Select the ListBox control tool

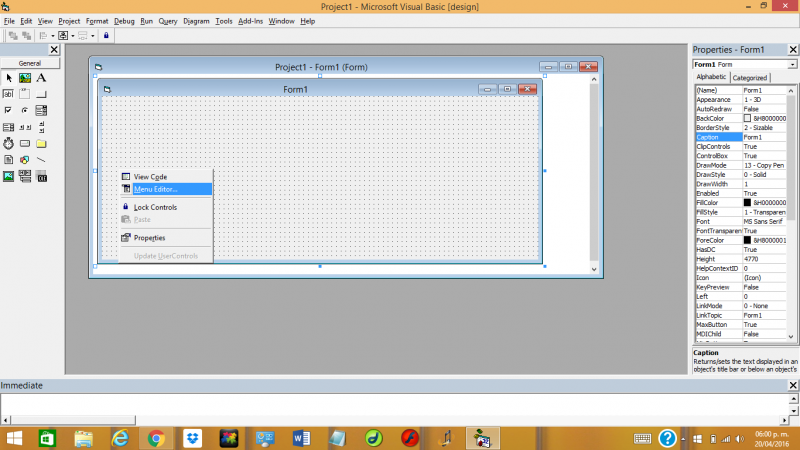[x=9, y=127]
